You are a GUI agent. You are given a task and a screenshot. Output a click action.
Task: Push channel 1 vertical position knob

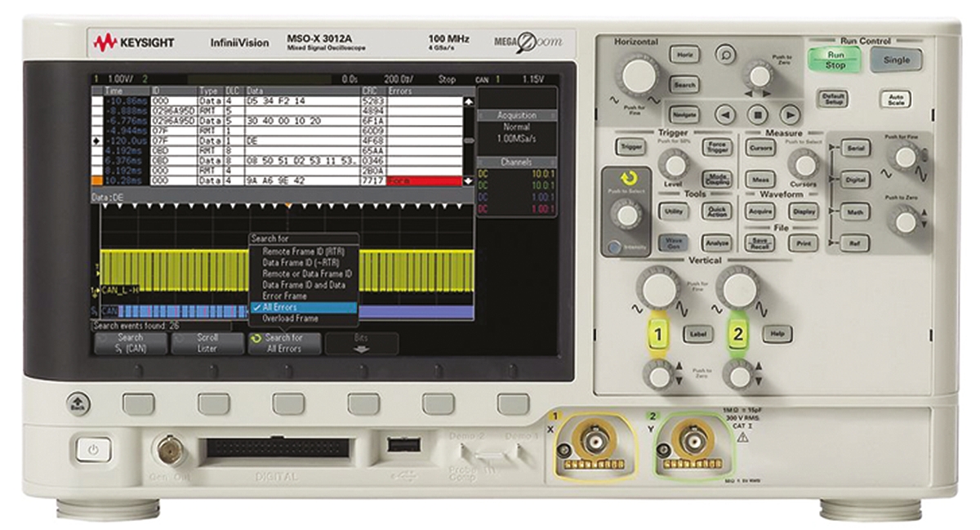657,375
